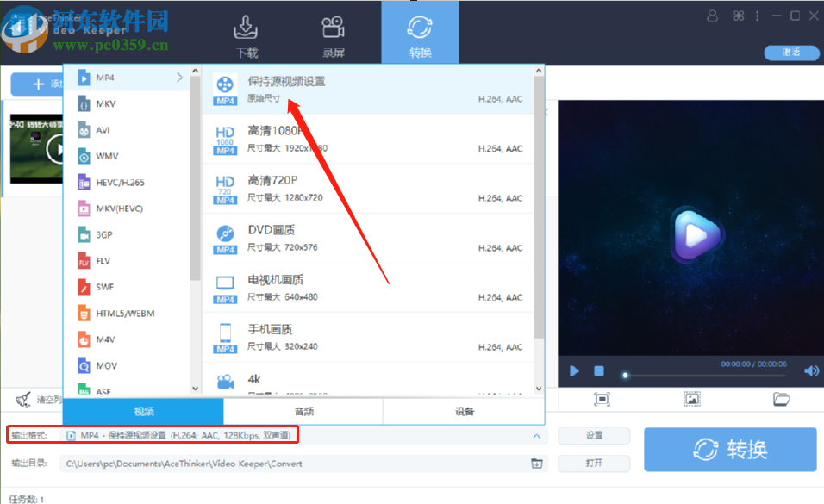
Task: Click the 转换 convert button
Action: (x=729, y=449)
